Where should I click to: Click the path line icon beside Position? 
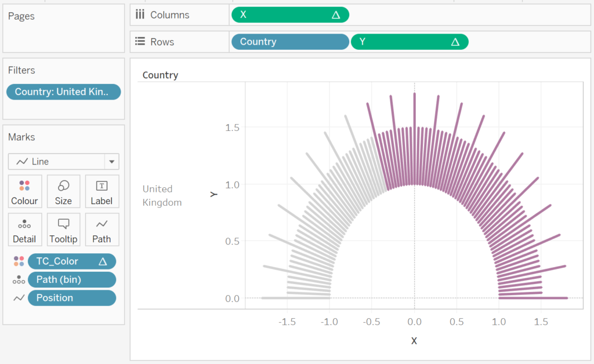19,298
